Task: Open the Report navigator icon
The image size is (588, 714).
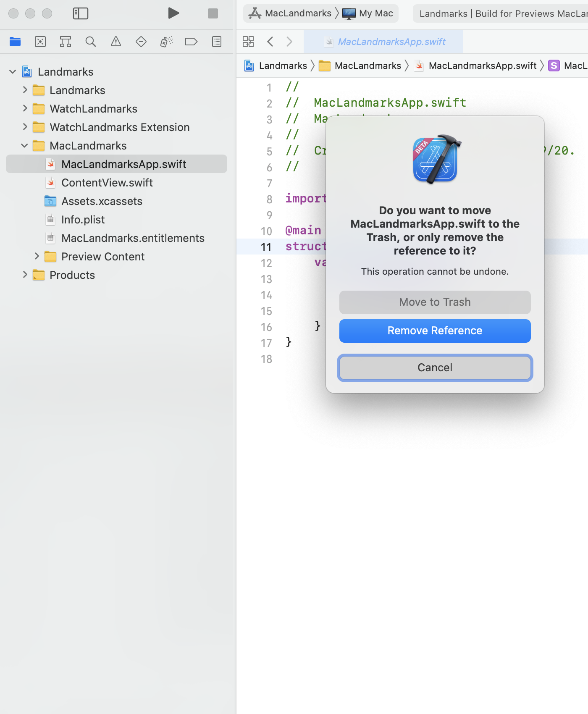Action: 217,42
